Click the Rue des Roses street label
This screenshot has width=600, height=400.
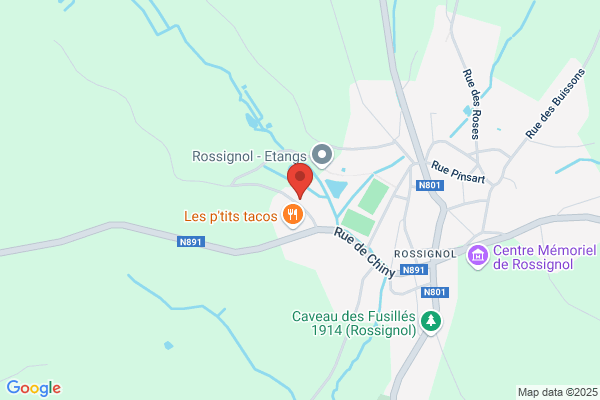(471, 104)
